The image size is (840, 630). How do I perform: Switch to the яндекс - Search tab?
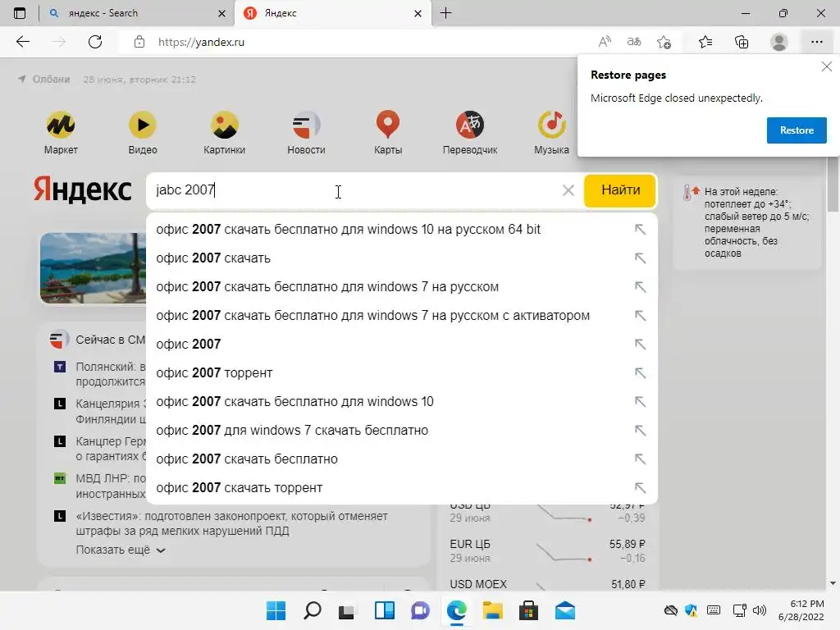(x=129, y=13)
